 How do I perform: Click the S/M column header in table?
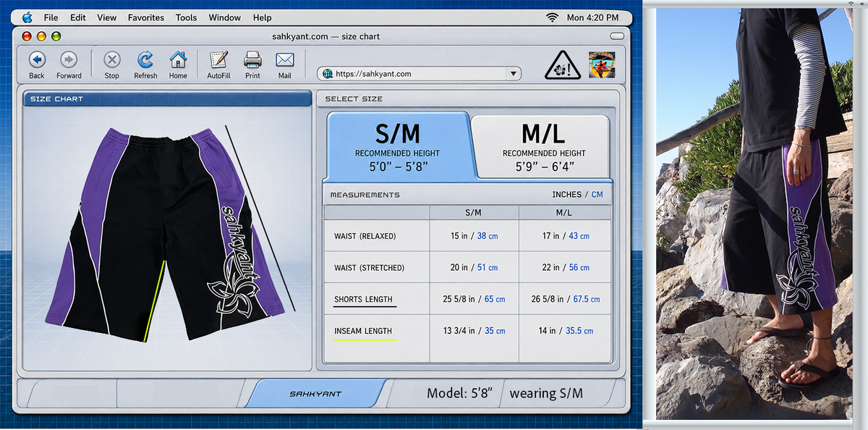click(x=474, y=213)
